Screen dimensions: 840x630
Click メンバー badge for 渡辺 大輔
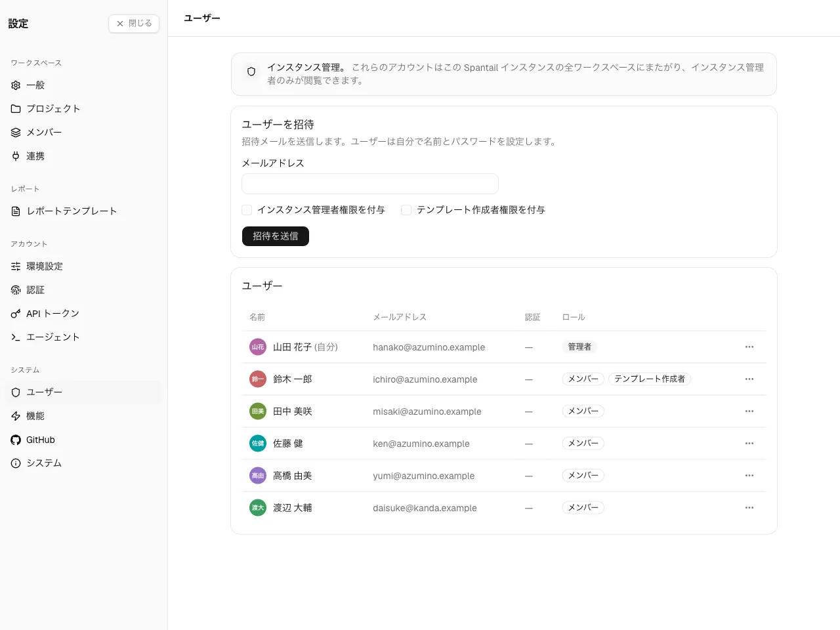583,508
